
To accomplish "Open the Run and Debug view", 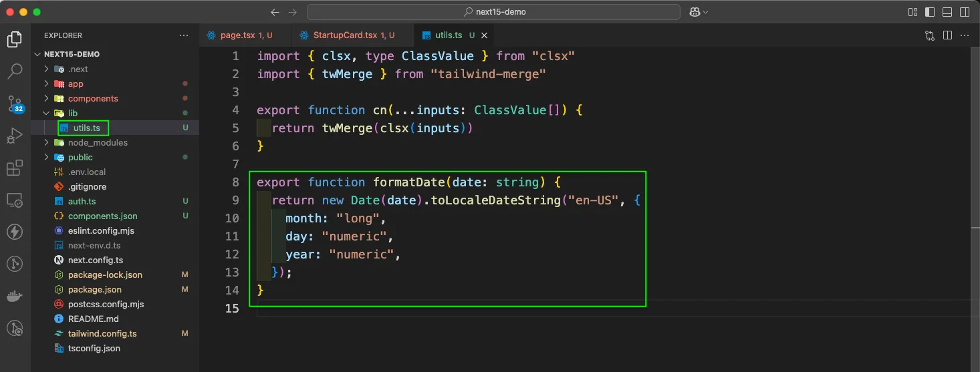I will click(x=15, y=136).
